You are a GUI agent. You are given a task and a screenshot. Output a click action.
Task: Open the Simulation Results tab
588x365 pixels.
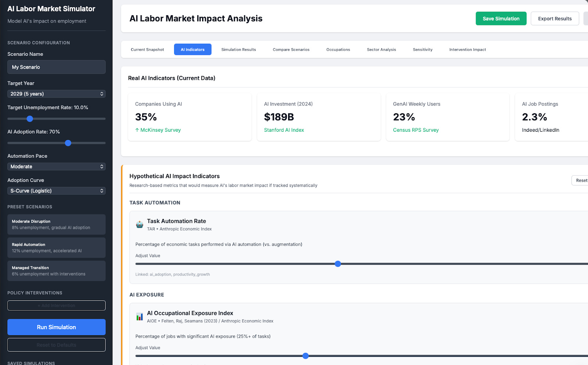[239, 50]
